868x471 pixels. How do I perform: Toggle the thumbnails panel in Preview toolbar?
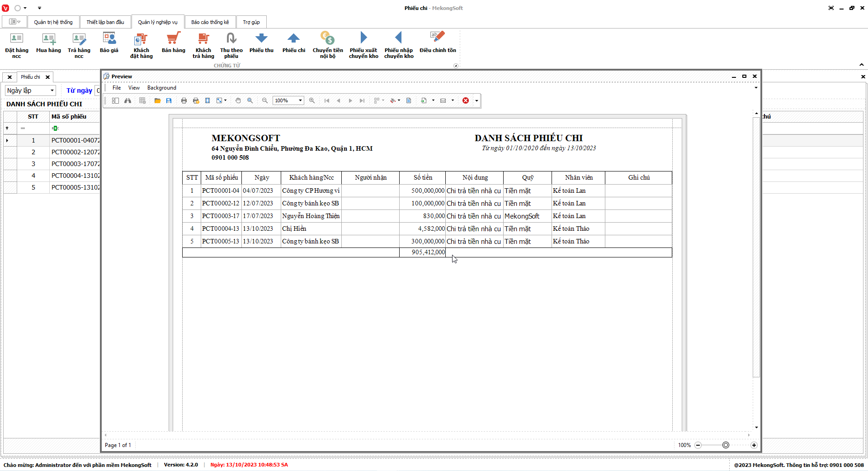(115, 101)
